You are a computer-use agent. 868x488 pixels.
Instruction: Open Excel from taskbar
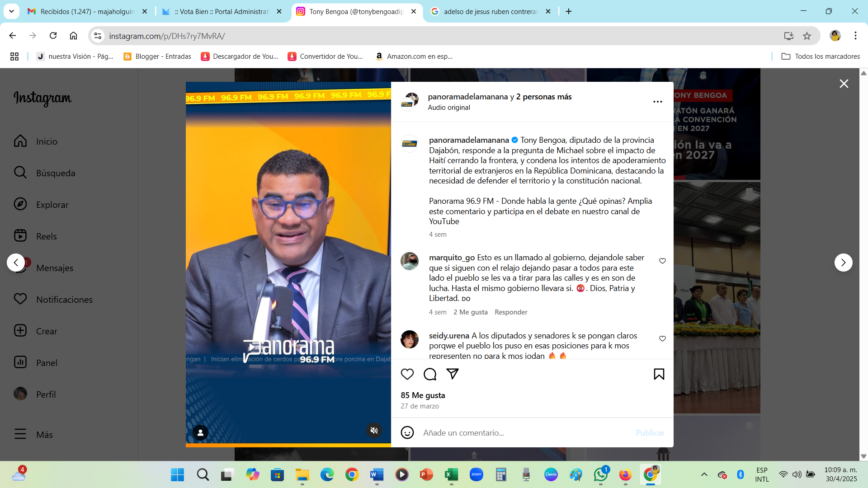click(x=451, y=475)
